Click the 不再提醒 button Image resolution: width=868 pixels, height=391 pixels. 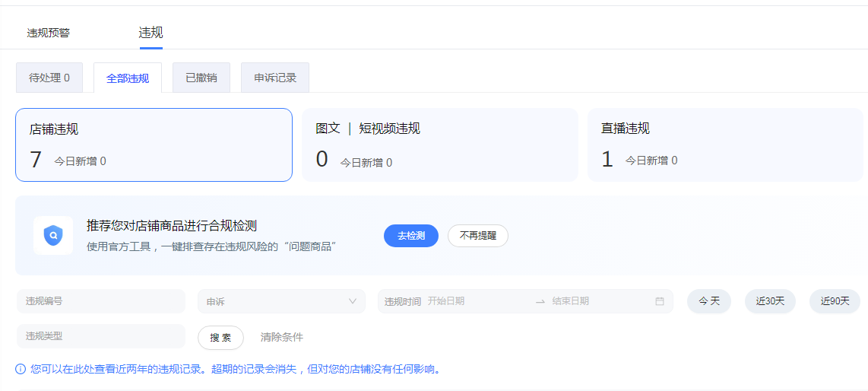coord(477,236)
